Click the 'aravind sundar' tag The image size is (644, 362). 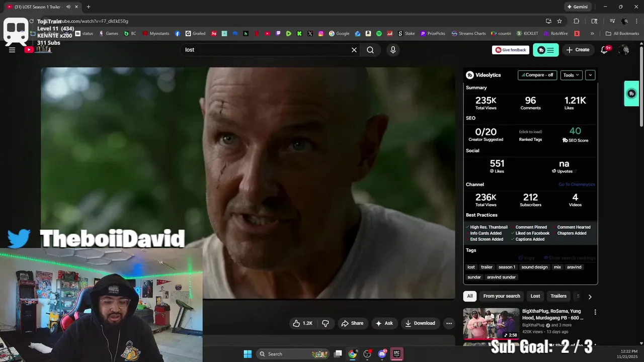(x=501, y=277)
